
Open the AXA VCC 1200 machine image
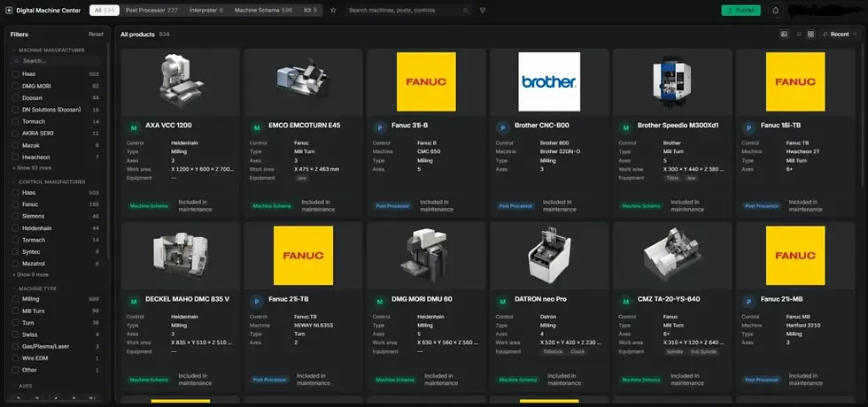[181, 81]
